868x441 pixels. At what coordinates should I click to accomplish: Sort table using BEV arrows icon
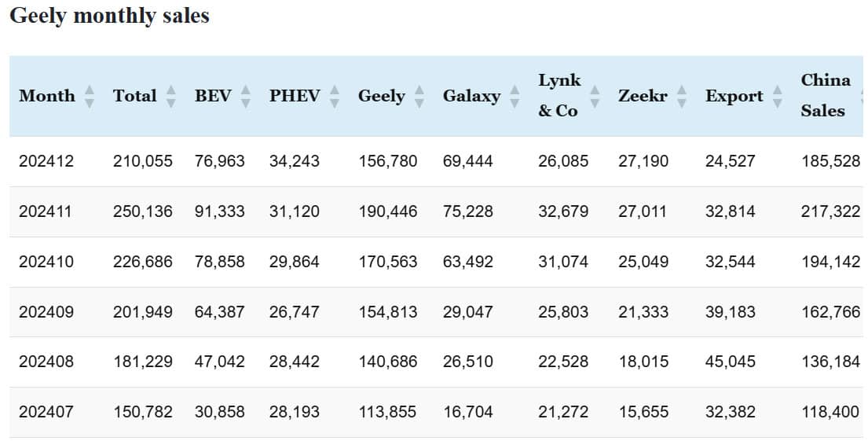(x=246, y=97)
